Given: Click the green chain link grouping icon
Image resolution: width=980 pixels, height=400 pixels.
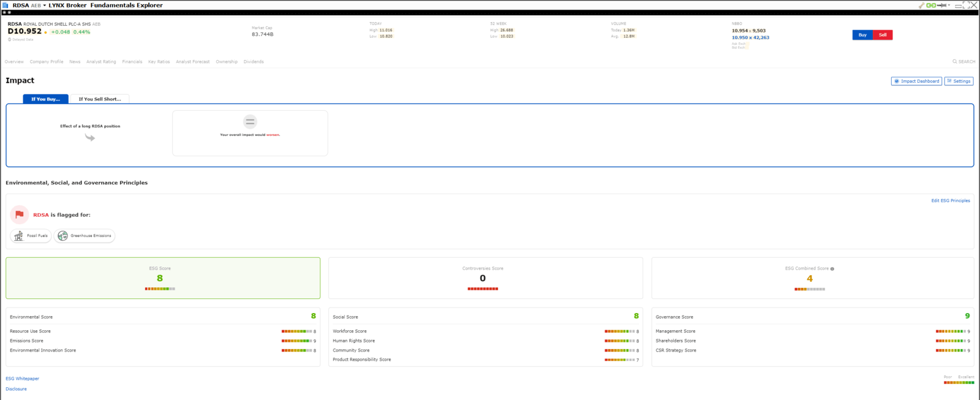Looking at the screenshot, I should 931,5.
